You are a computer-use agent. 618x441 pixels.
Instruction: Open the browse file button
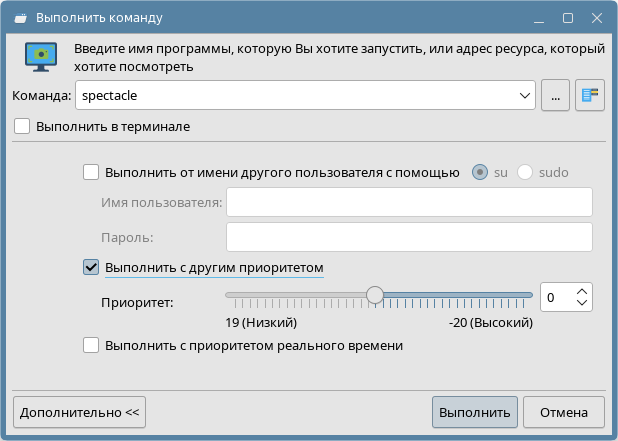555,96
